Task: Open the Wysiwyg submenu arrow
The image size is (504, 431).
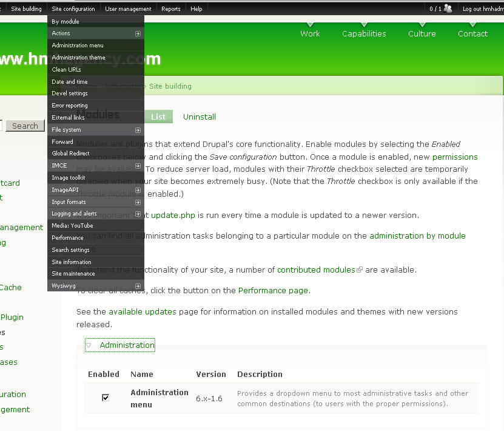Action: [139, 285]
